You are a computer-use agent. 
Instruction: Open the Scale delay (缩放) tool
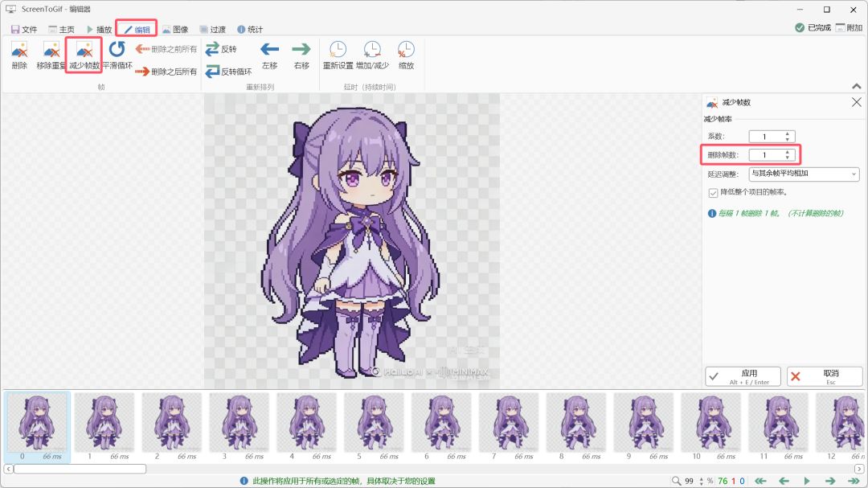tap(406, 55)
